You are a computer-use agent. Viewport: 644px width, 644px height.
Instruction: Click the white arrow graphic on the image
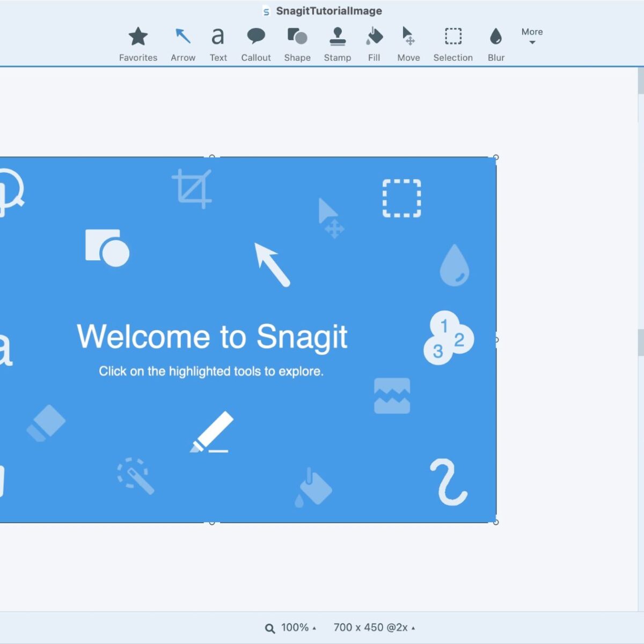pyautogui.click(x=272, y=265)
